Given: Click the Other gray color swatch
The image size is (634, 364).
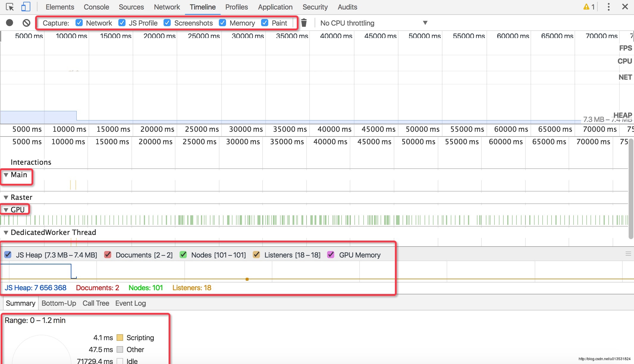Looking at the screenshot, I should (120, 349).
